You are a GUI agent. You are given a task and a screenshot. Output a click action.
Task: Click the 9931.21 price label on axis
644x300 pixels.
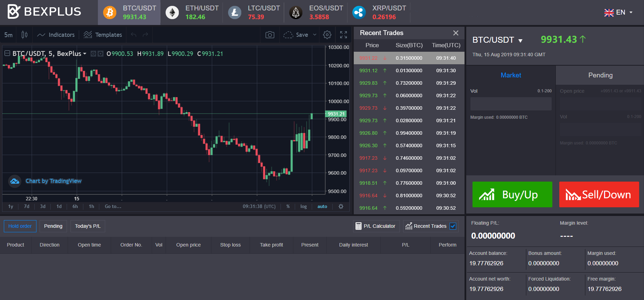pyautogui.click(x=336, y=114)
